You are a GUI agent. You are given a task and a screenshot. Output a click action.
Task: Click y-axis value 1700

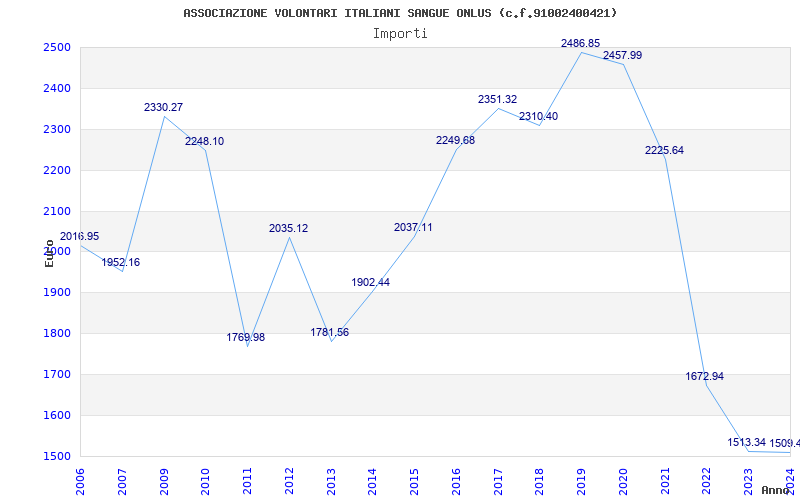point(57,374)
